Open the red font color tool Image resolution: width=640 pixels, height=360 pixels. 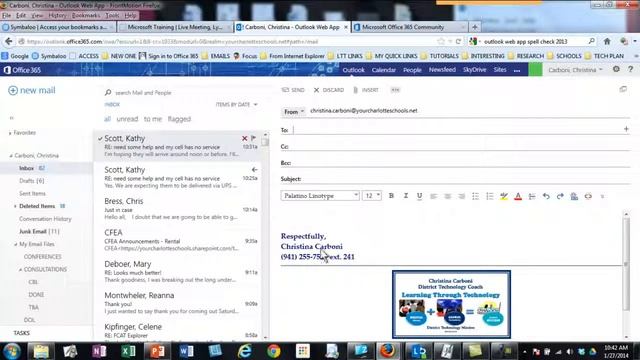[518, 196]
